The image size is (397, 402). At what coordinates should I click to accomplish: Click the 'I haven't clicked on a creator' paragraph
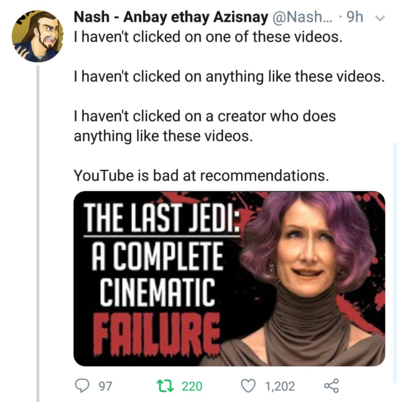coord(204,126)
